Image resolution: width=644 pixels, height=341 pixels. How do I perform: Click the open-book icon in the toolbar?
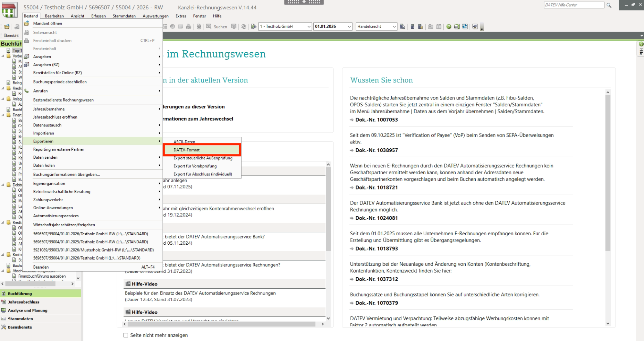point(439,27)
